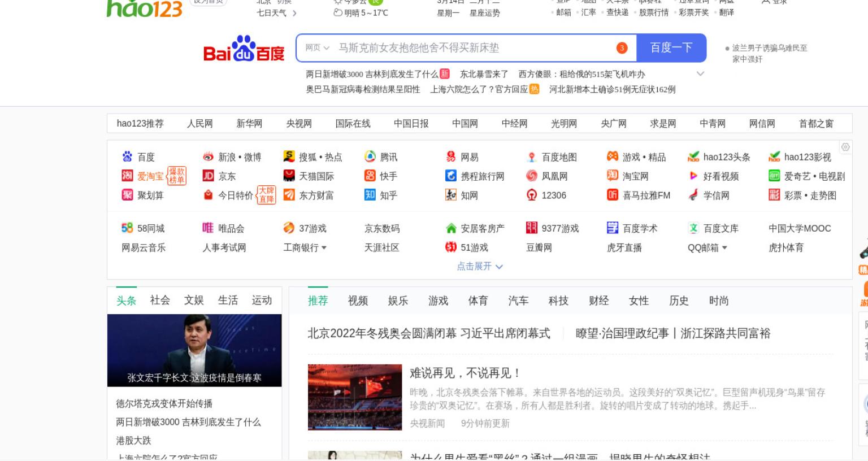Open the settings gear above hao123影视

845,147
